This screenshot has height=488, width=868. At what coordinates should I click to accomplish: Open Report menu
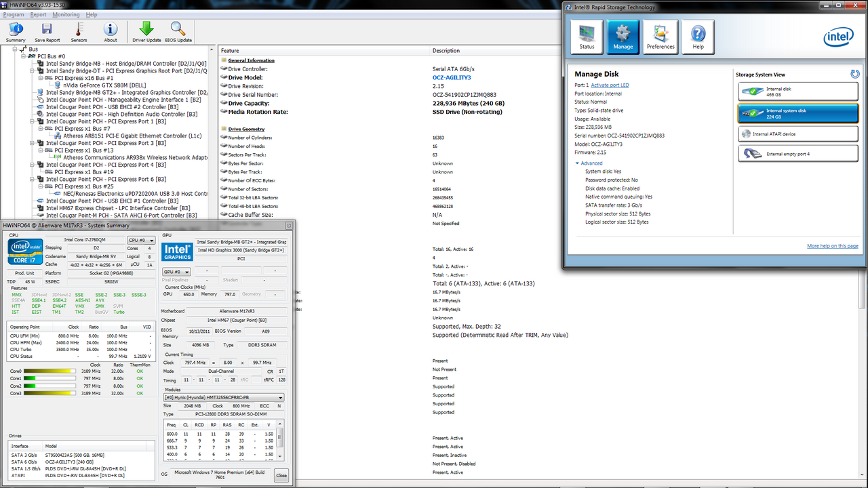click(x=38, y=14)
